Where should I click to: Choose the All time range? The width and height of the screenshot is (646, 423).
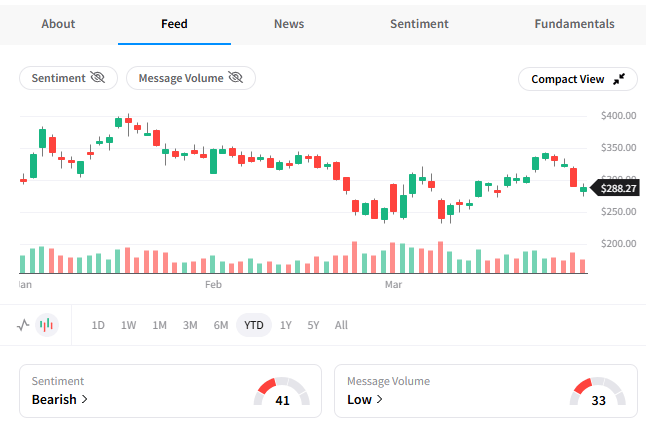341,325
